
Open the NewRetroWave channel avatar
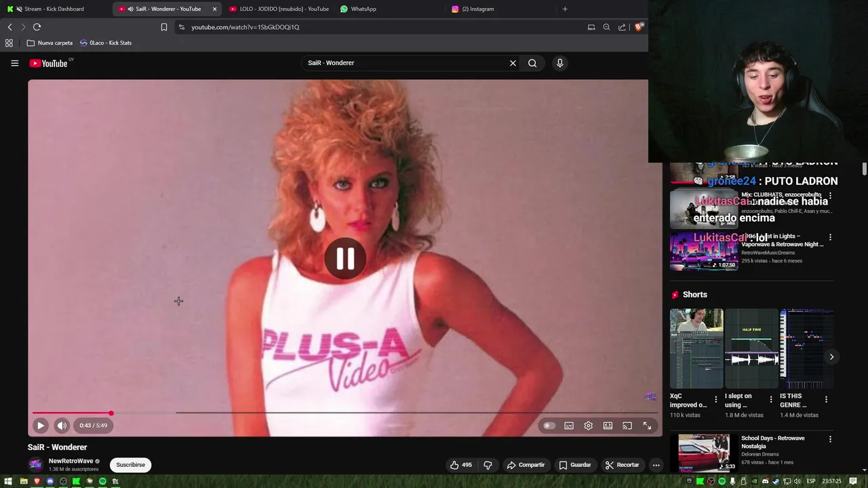35,465
